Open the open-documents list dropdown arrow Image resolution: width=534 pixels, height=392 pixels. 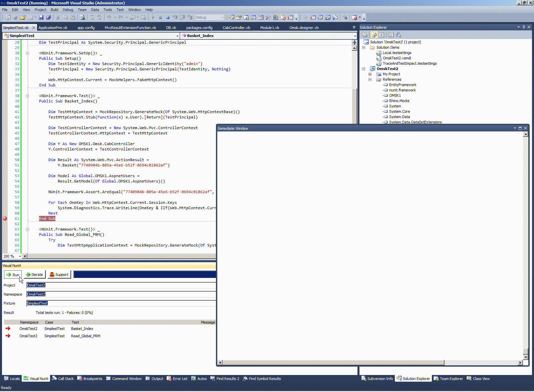[354, 27]
